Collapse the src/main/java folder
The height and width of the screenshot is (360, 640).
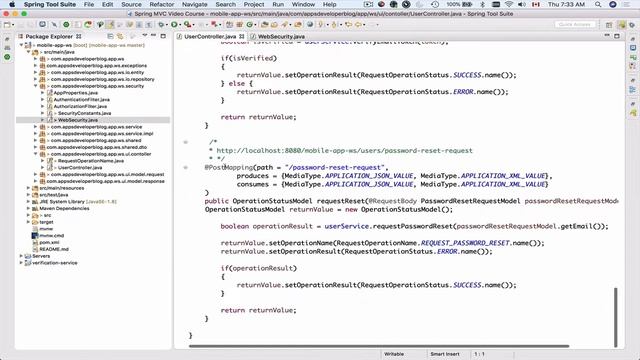[x=29, y=52]
